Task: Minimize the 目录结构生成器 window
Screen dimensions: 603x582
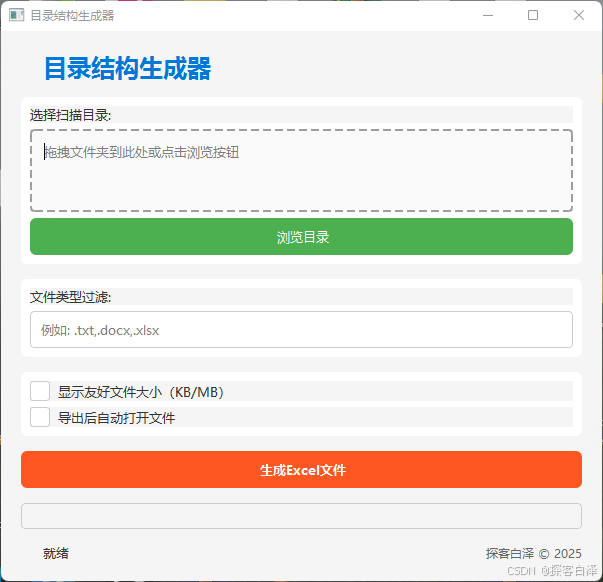Action: coord(488,15)
